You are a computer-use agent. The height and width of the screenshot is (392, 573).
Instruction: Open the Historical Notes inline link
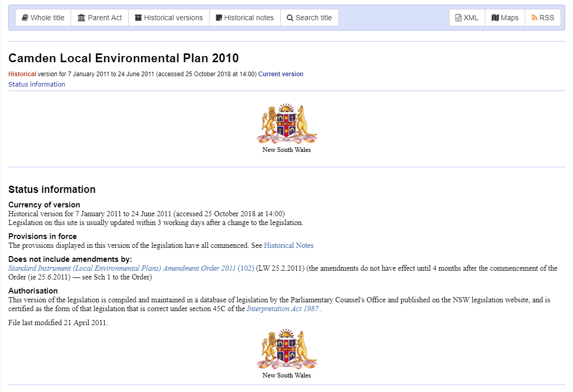289,246
